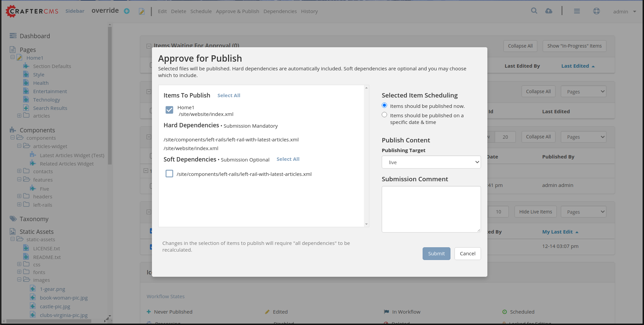
Task: Toggle the Sidebar link
Action: (x=75, y=11)
